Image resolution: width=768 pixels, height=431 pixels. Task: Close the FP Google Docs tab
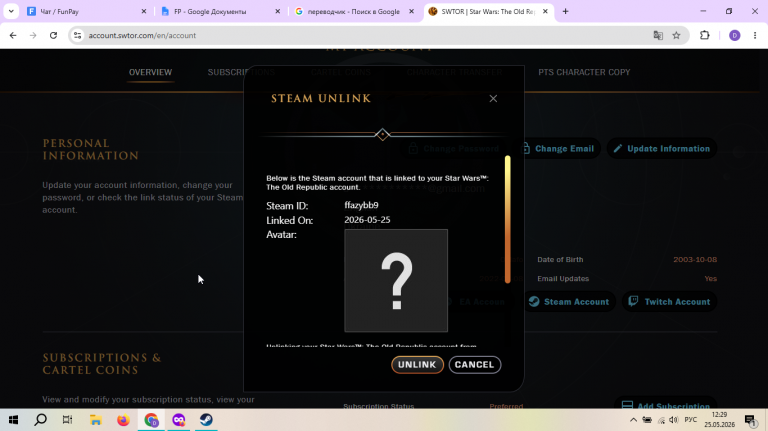click(x=278, y=11)
